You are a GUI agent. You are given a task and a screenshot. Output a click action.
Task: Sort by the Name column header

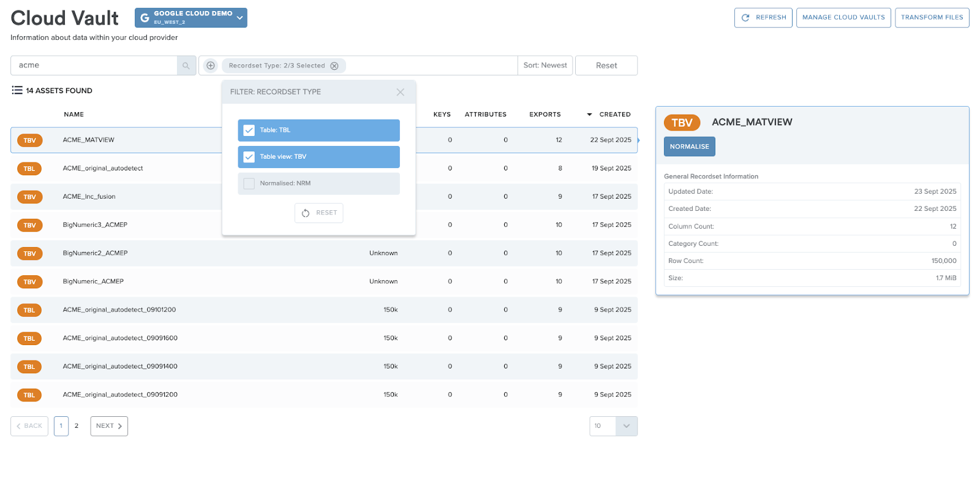coord(74,115)
